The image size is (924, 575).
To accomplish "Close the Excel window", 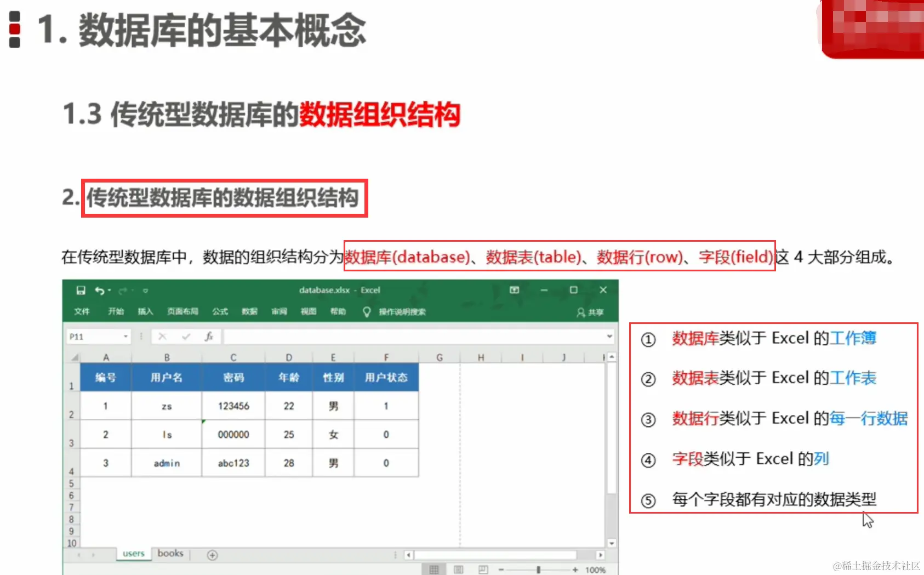I will [603, 290].
